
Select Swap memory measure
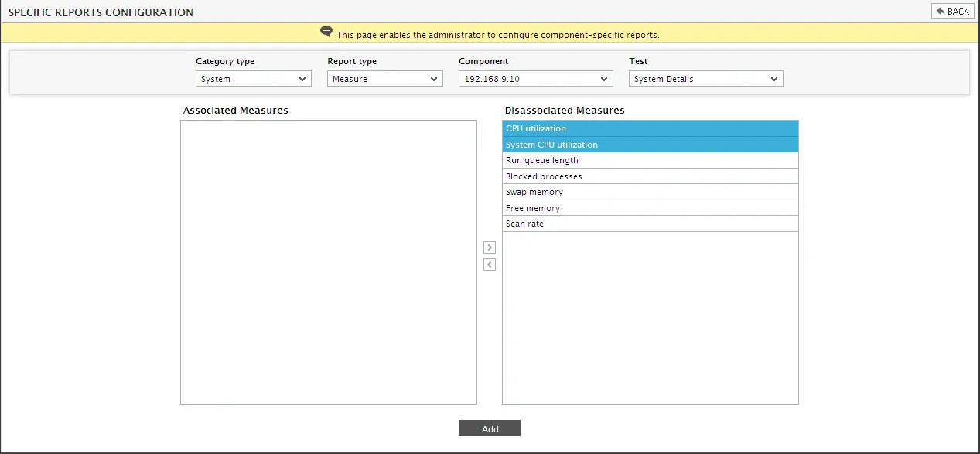pyautogui.click(x=650, y=192)
